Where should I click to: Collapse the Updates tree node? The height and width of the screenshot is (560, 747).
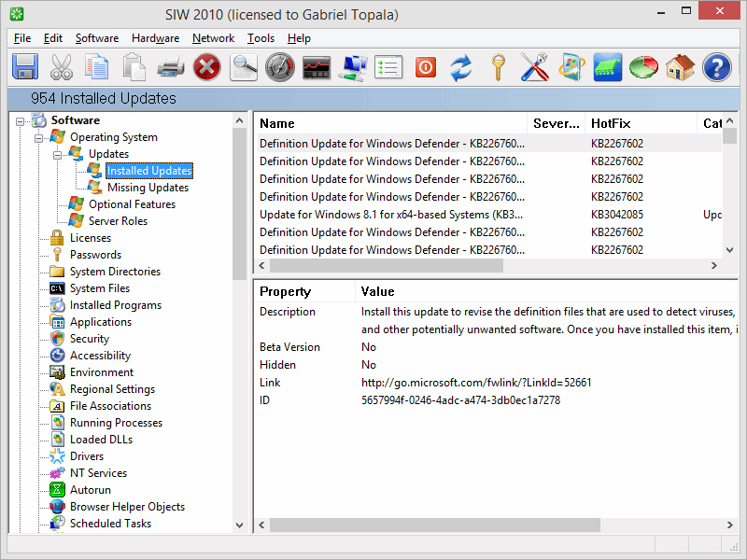57,155
